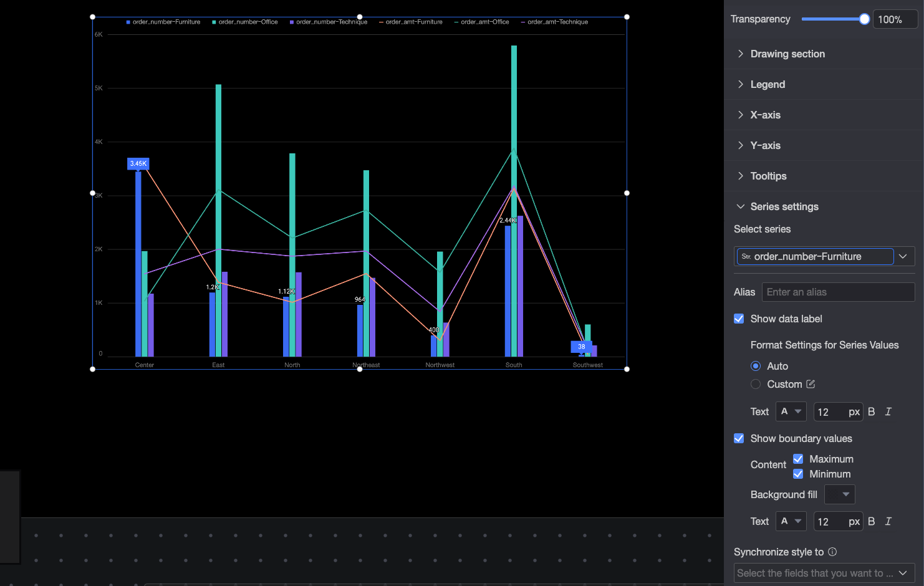This screenshot has height=586, width=924.
Task: Open the Synchronize style fields dropdown
Action: (x=824, y=573)
